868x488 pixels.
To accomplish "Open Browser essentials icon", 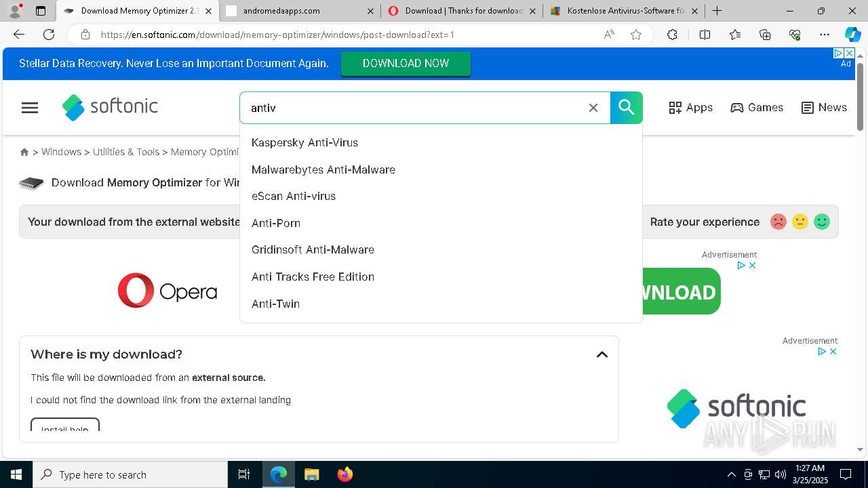I will pyautogui.click(x=795, y=35).
